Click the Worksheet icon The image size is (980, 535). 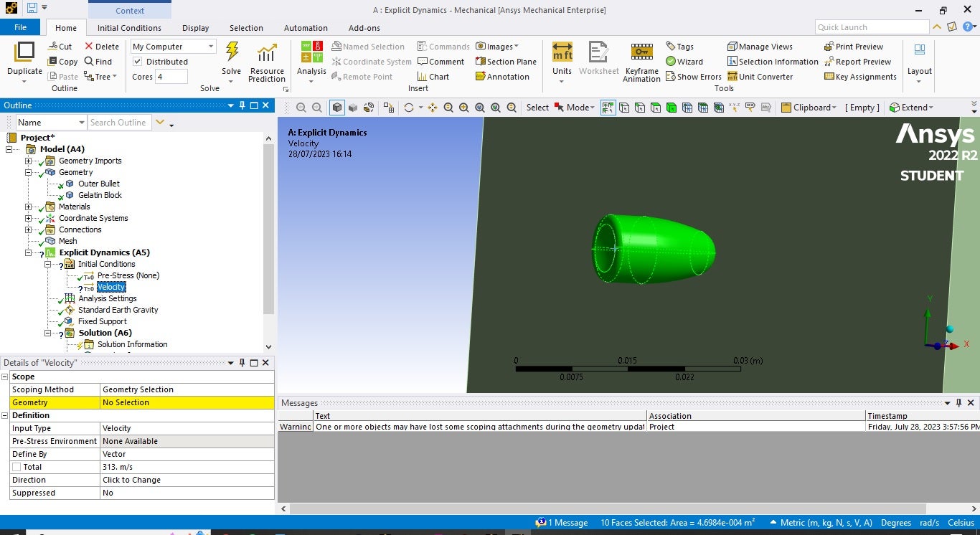pyautogui.click(x=598, y=52)
